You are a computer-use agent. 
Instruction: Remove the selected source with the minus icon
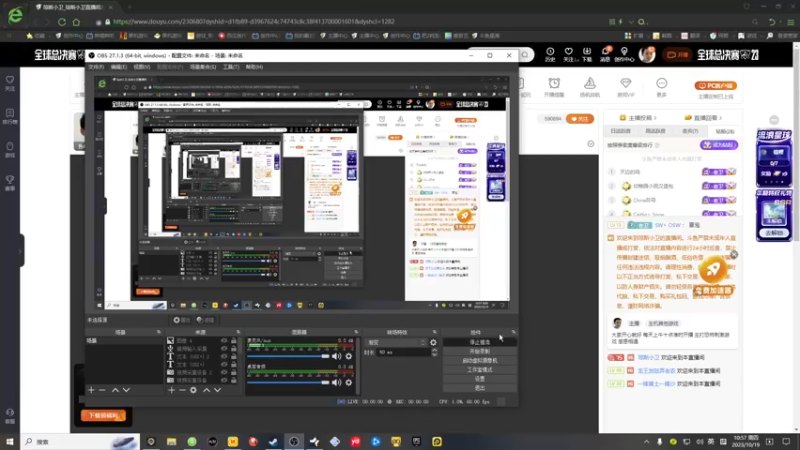pyautogui.click(x=182, y=390)
